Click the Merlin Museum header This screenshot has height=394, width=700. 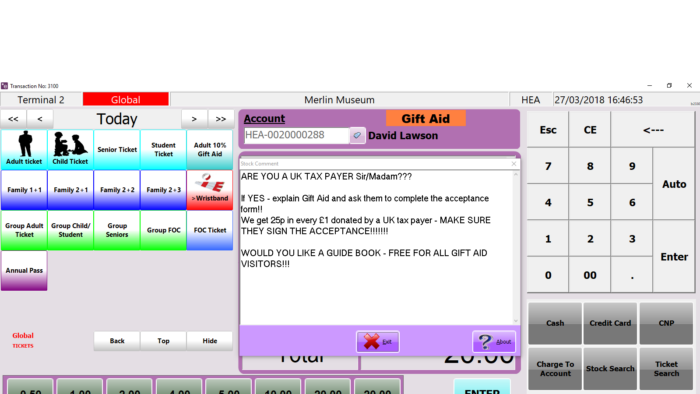339,100
